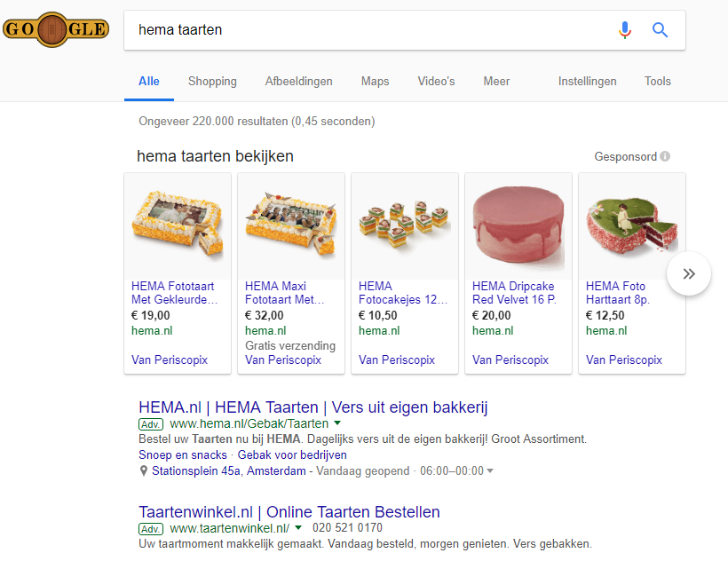Click HEMA Dripcake Red Velvet 16 P. link
Image resolution: width=728 pixels, height=561 pixels.
514,293
